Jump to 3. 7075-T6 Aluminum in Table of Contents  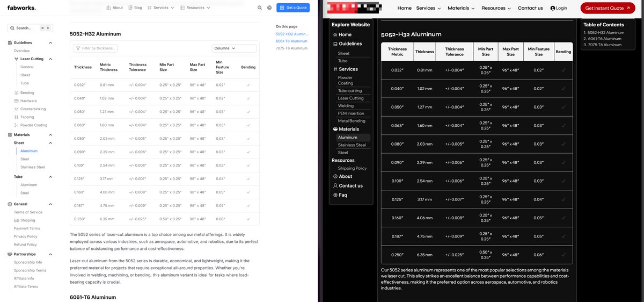602,45
